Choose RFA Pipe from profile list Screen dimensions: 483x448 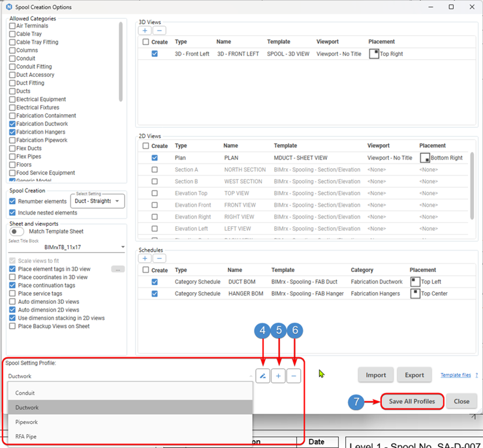(x=131, y=436)
